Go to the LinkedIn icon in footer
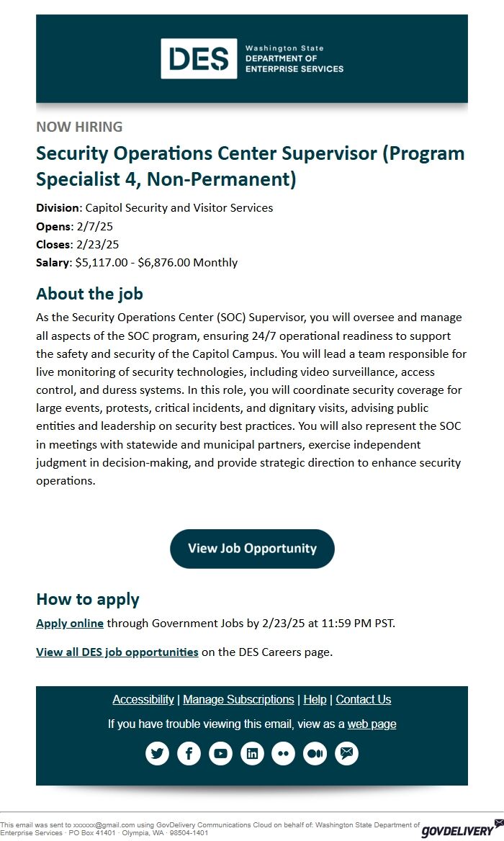Screen dimensions: 504x841 point(252,754)
